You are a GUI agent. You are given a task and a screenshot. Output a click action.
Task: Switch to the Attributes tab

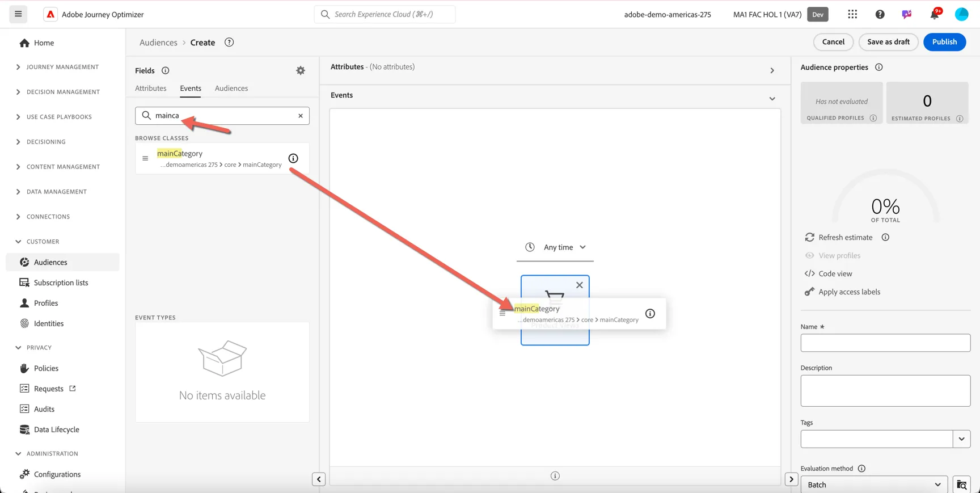click(x=151, y=89)
